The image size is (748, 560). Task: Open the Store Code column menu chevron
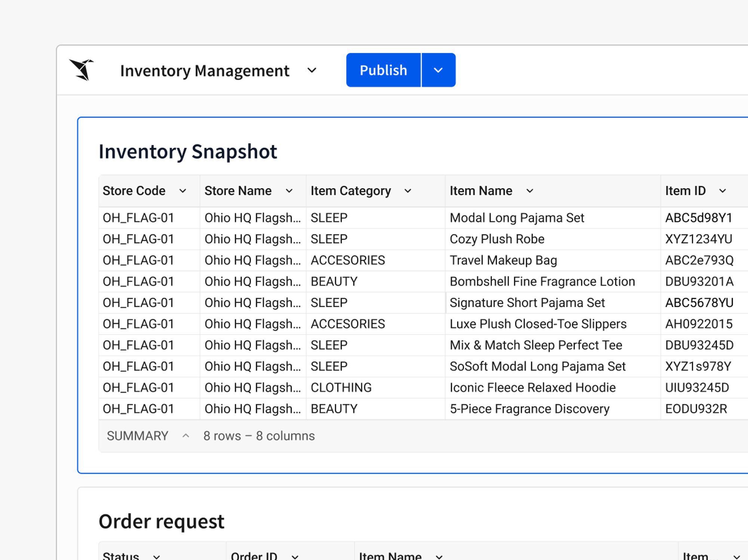click(183, 191)
